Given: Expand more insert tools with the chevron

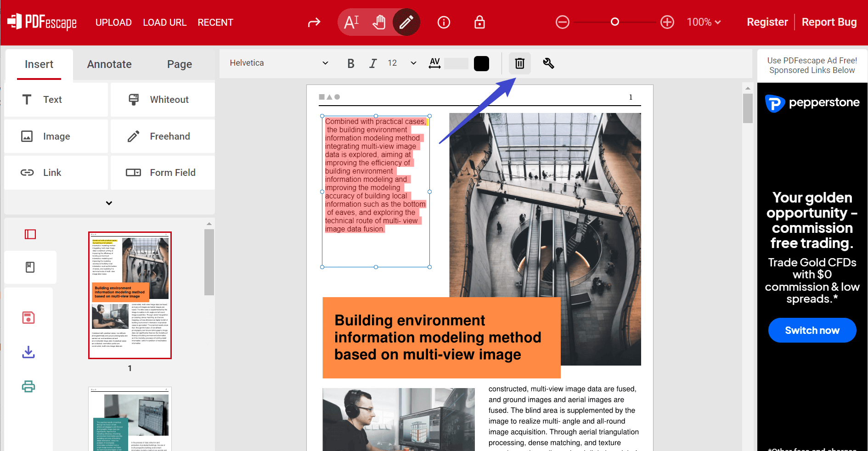Looking at the screenshot, I should click(109, 203).
